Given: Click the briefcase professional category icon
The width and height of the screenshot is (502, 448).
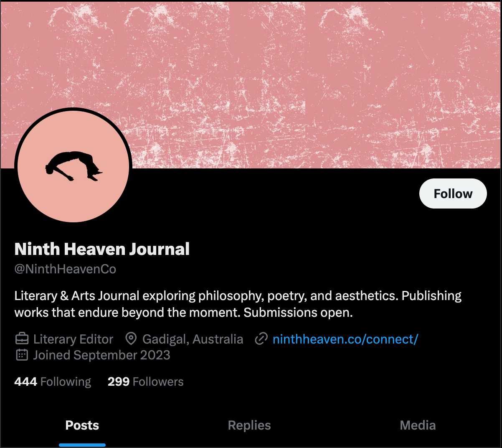Looking at the screenshot, I should click(x=22, y=339).
